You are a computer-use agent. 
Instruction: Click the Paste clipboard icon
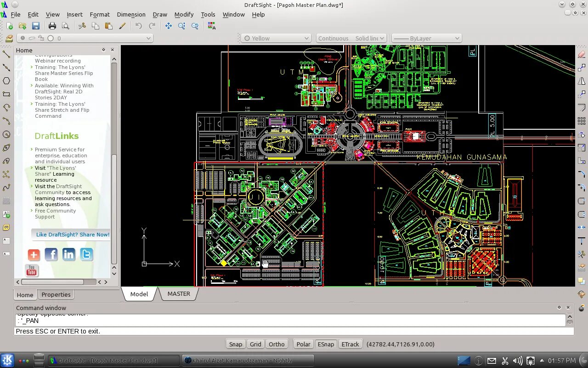(109, 26)
